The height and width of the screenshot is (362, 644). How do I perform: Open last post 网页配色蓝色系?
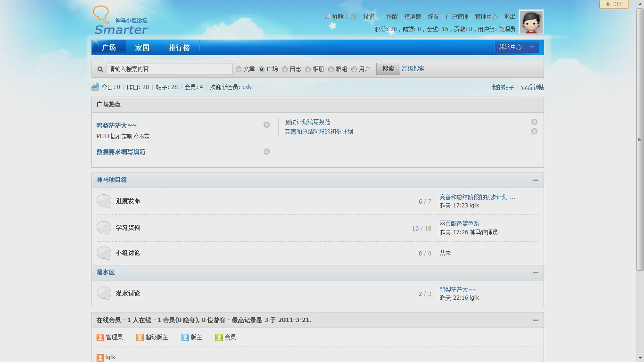click(459, 223)
